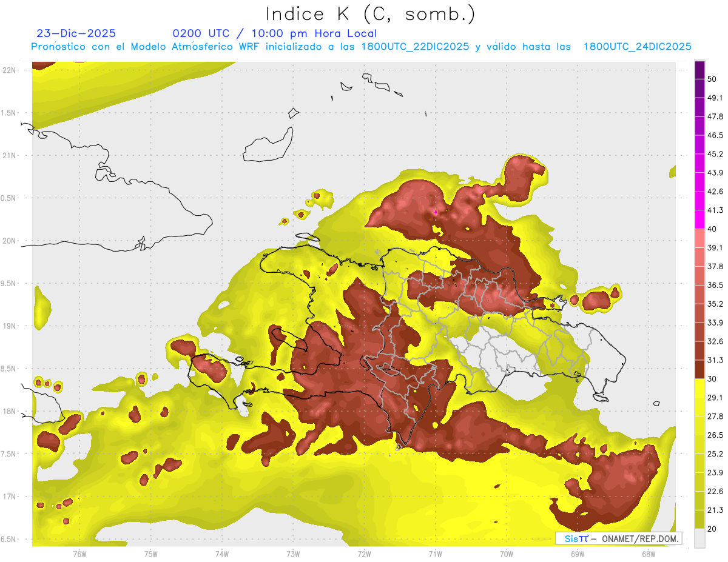Click the colorbar value label 37.8

coord(715,266)
